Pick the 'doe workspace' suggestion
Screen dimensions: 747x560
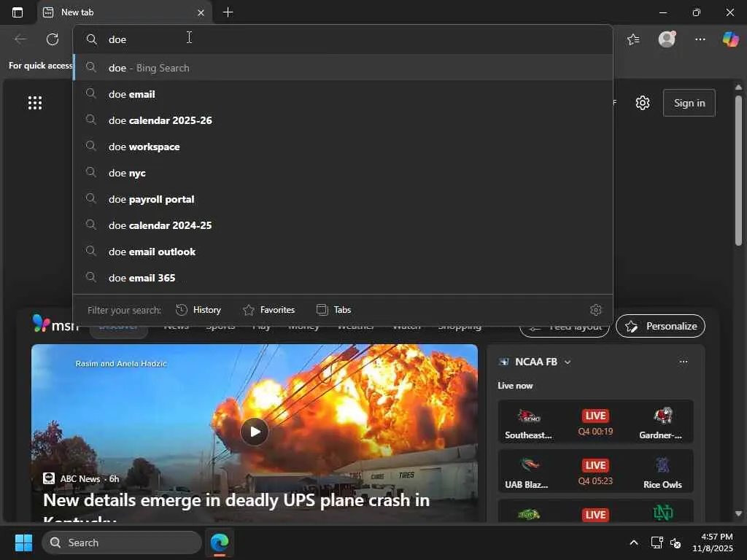(343, 147)
